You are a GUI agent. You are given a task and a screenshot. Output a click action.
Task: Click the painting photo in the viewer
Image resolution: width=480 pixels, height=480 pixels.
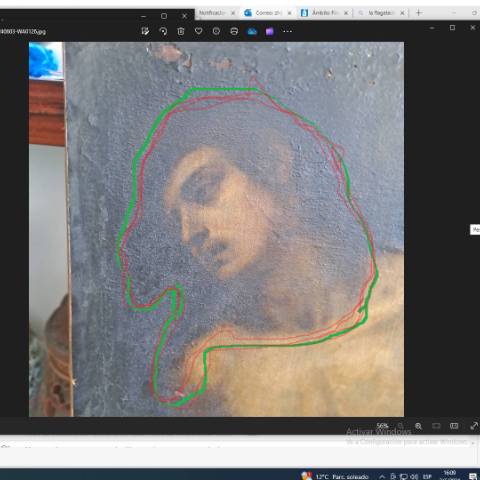coord(216,229)
